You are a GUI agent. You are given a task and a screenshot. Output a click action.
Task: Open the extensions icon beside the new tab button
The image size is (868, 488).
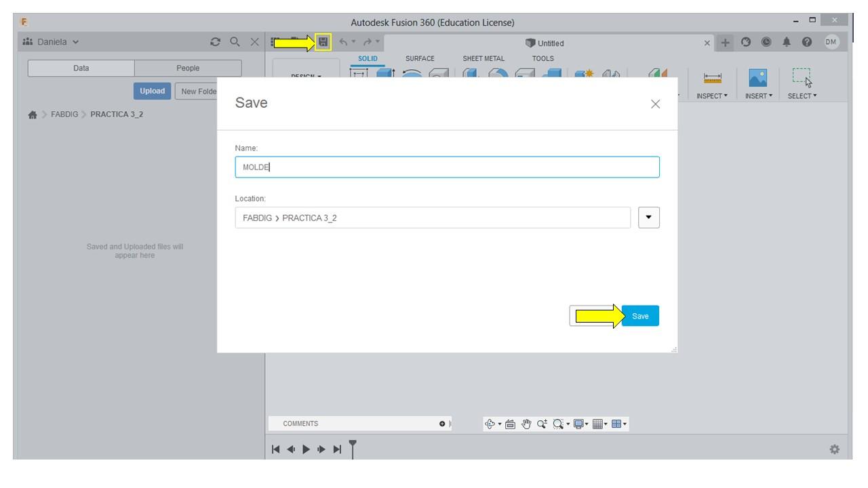(x=745, y=43)
